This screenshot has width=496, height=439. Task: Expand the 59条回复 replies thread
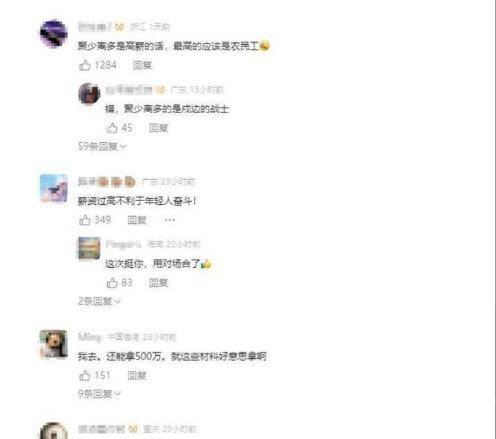102,146
